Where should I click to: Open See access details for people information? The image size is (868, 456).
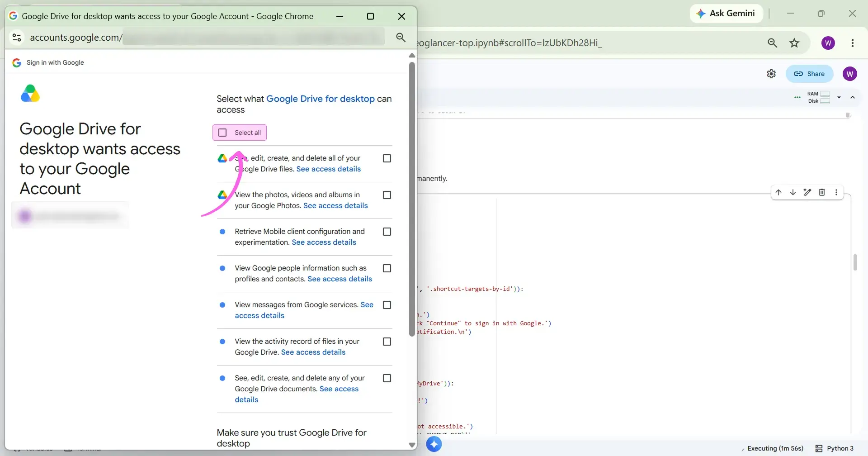click(340, 279)
